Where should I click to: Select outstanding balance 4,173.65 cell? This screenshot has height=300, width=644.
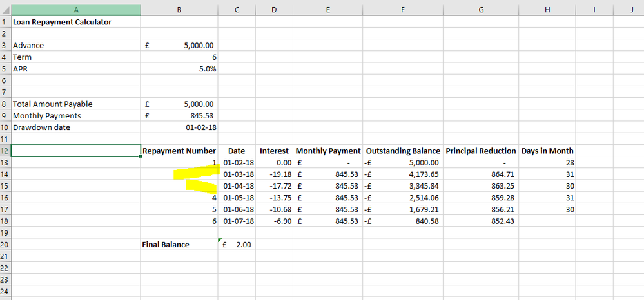point(403,174)
